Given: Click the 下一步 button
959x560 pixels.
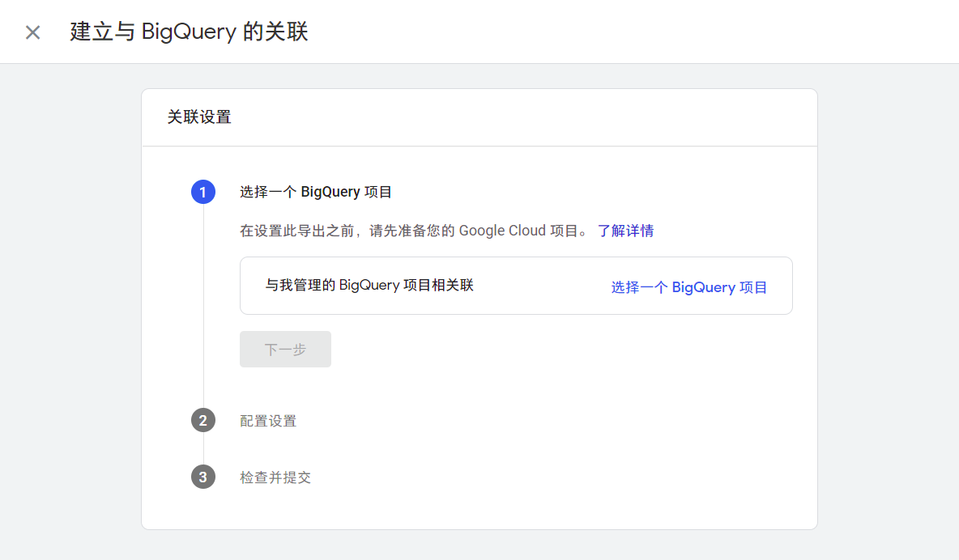Looking at the screenshot, I should 286,349.
